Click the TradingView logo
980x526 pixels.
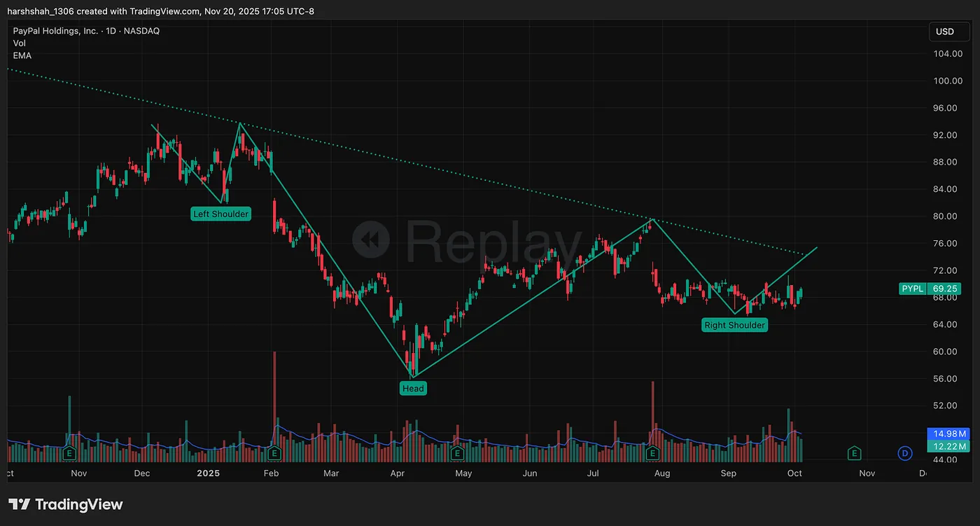pos(66,504)
